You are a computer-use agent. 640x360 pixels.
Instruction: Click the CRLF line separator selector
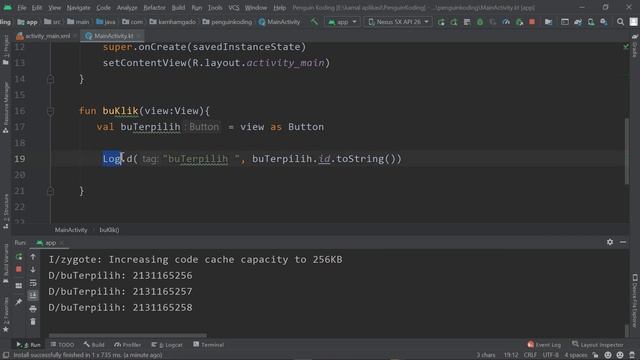point(530,355)
